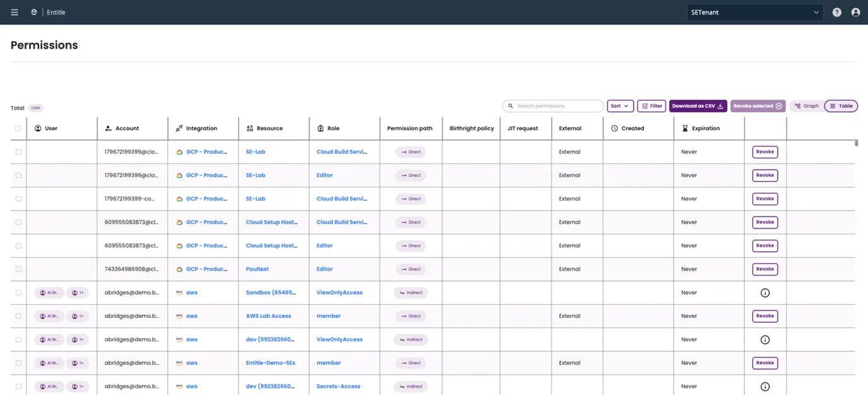Viewport: 868px width, 395px height.
Task: Click the Entitle logo icon
Action: click(34, 12)
